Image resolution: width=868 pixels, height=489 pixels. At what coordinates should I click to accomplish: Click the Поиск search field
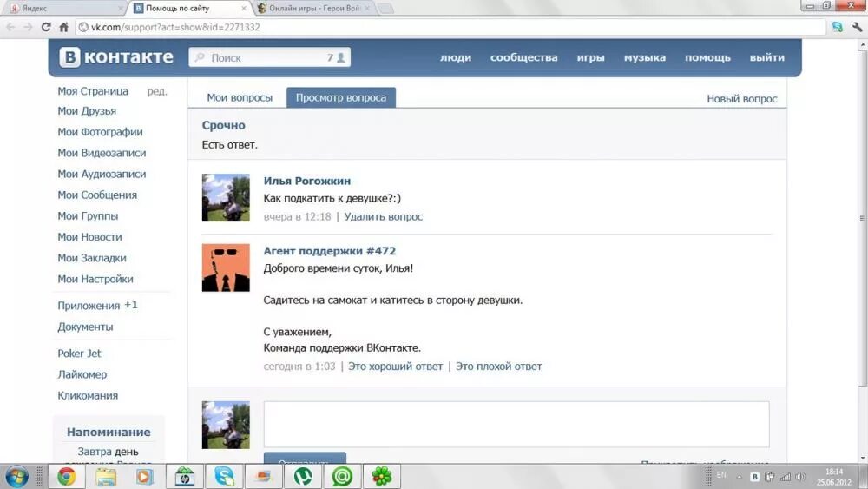pyautogui.click(x=270, y=57)
